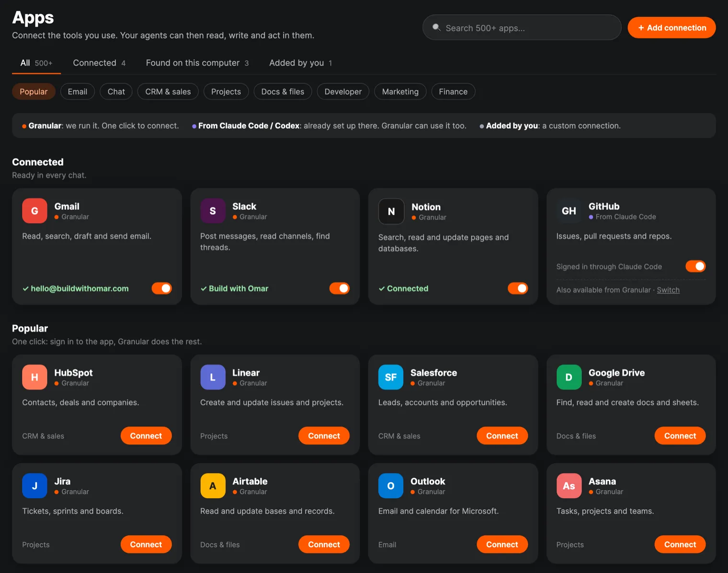Select the All apps tab

36,63
